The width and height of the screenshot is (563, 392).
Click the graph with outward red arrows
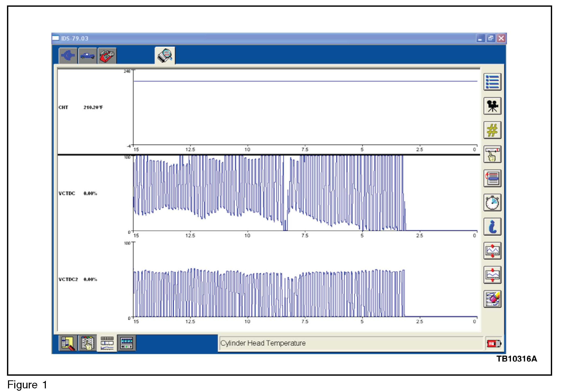pos(492,251)
